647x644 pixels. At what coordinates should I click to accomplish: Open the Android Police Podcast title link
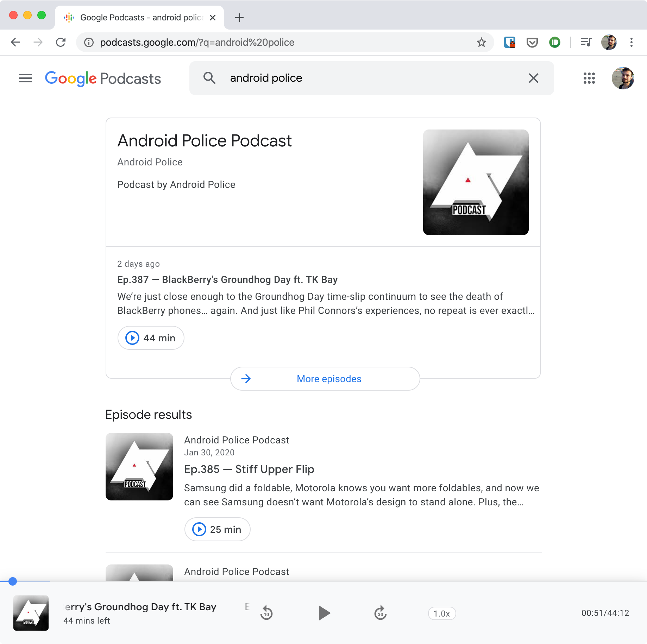tap(204, 140)
